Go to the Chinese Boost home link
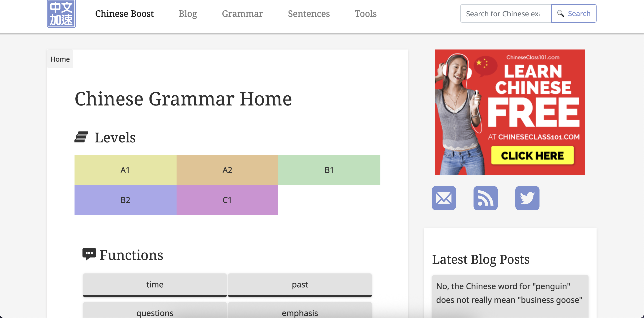644x318 pixels. pyautogui.click(x=124, y=13)
